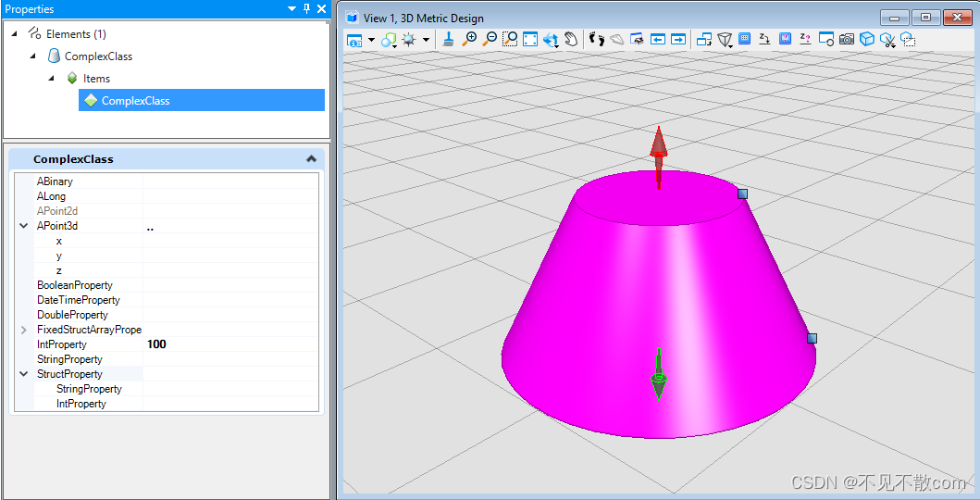Click the Set Display Depth monitor icon
The image size is (980, 500).
click(x=744, y=39)
